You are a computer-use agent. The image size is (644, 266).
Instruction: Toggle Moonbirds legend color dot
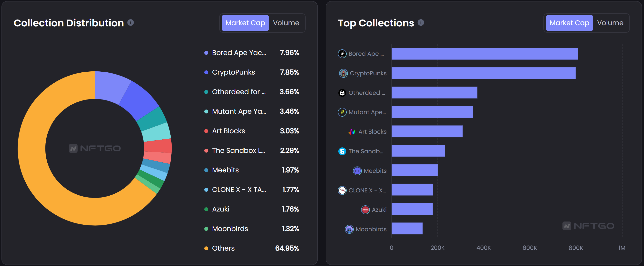[206, 229]
